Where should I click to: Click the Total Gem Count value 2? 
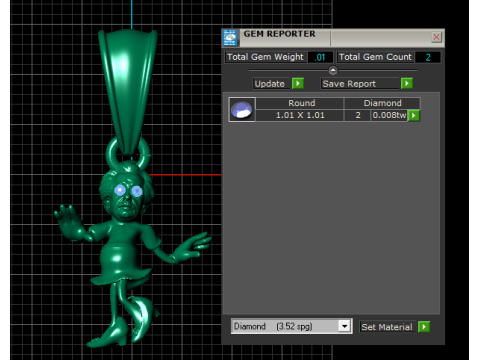pyautogui.click(x=428, y=57)
